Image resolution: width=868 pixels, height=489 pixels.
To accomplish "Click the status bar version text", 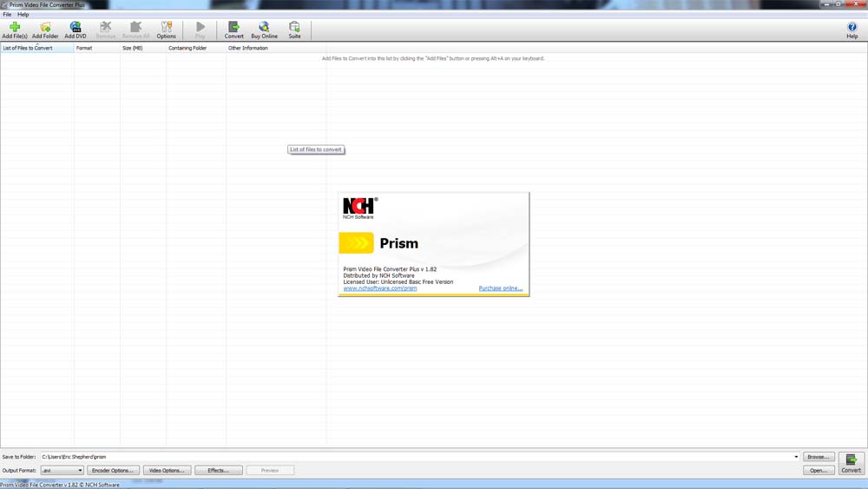I will [x=60, y=485].
